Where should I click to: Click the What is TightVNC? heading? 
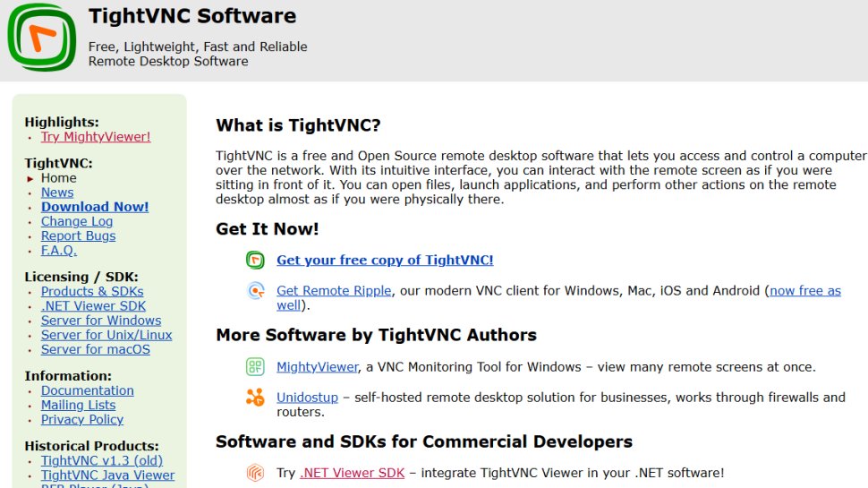[x=298, y=125]
